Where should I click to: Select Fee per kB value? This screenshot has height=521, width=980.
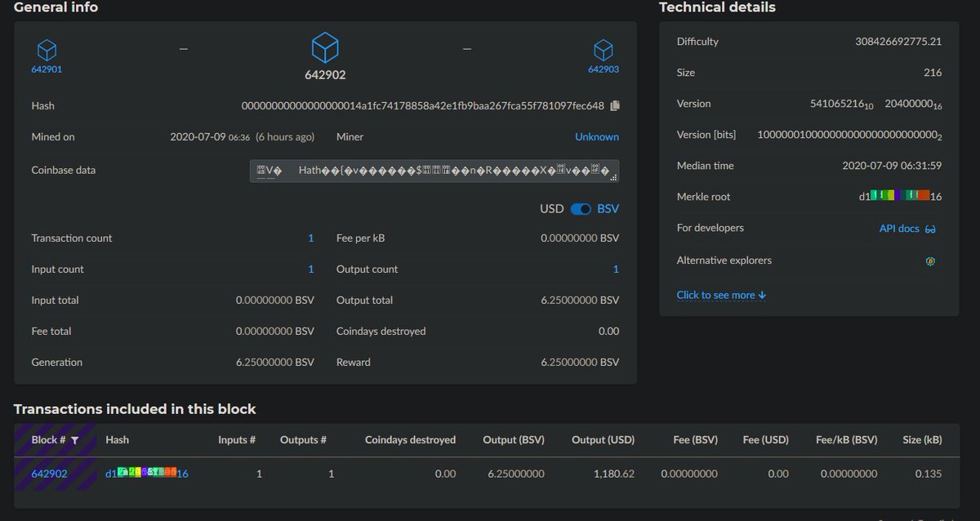coord(580,238)
